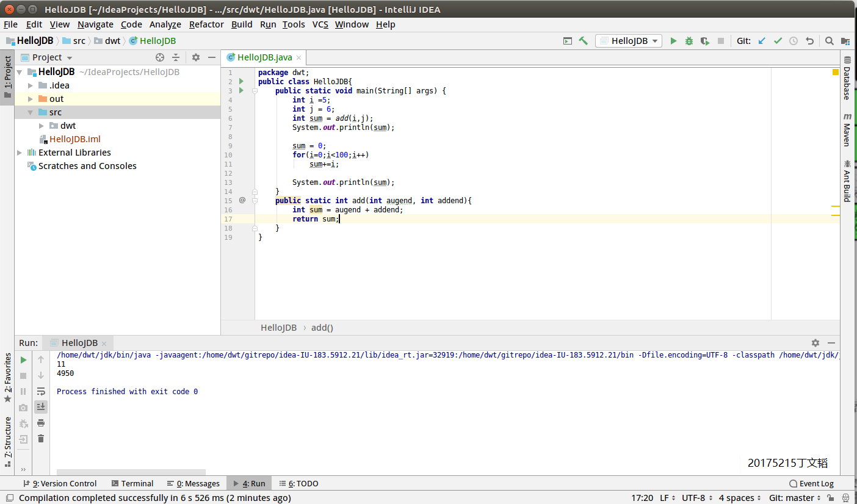Collapse the src folder
Screen dimensions: 857x504
(31, 112)
